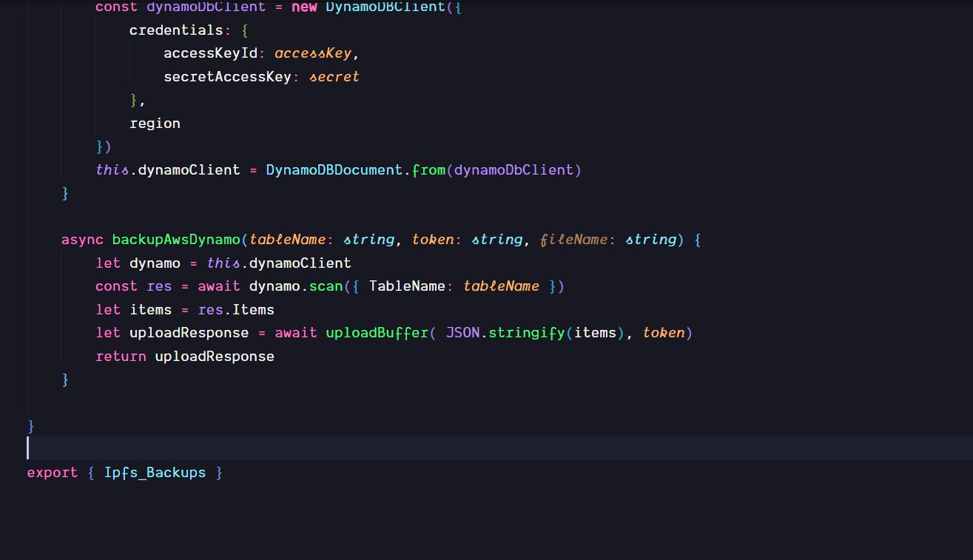
Task: Click the 'export' keyword
Action: tap(53, 473)
